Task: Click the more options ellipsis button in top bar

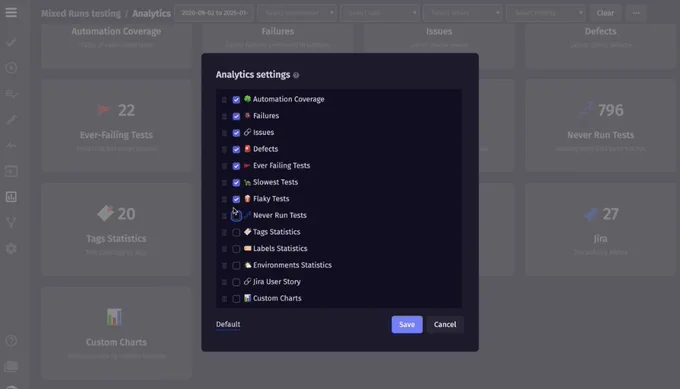Action: click(636, 13)
